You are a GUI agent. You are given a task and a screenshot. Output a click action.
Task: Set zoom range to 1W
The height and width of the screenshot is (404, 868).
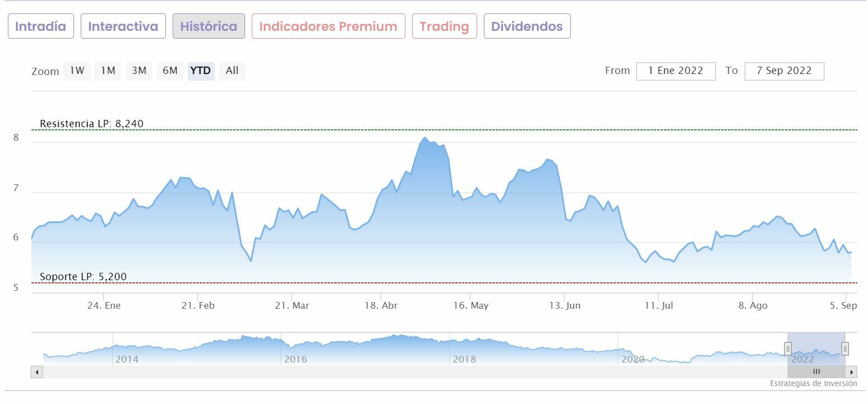[x=77, y=71]
